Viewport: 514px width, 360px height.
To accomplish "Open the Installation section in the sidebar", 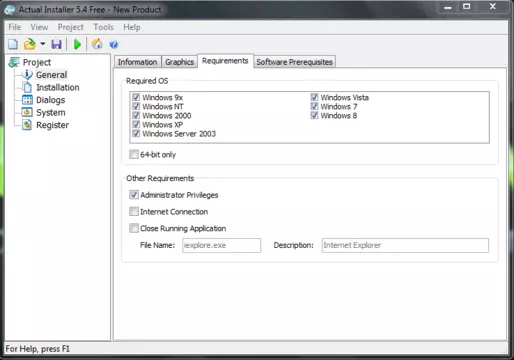I will tap(58, 87).
